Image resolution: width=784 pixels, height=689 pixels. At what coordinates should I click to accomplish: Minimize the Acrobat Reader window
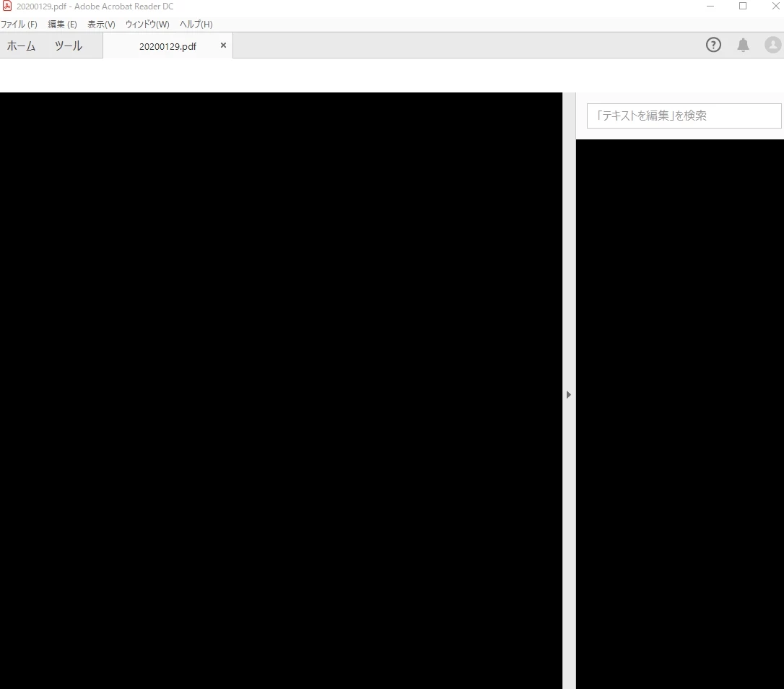coord(710,6)
